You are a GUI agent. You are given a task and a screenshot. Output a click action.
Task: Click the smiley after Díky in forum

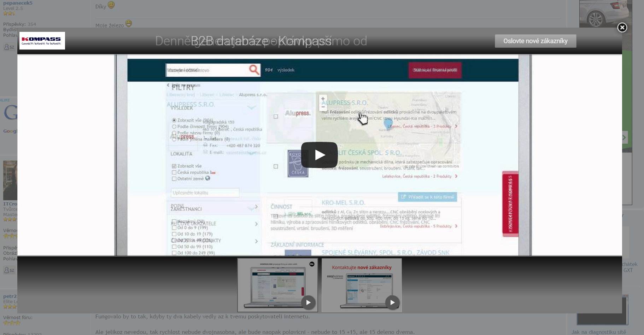pos(111,5)
